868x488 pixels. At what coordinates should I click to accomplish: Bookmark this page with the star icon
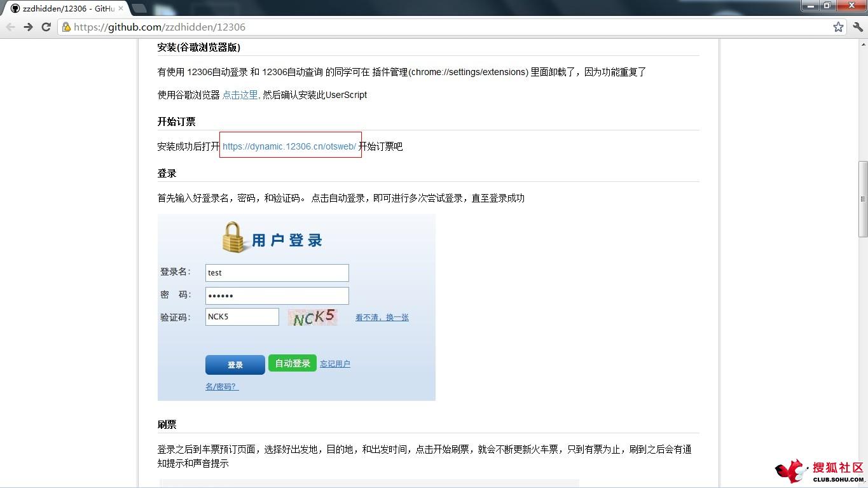838,27
